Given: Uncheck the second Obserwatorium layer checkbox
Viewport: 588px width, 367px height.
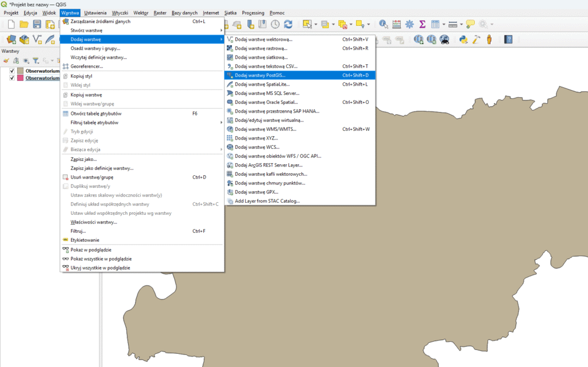Looking at the screenshot, I should coord(12,78).
